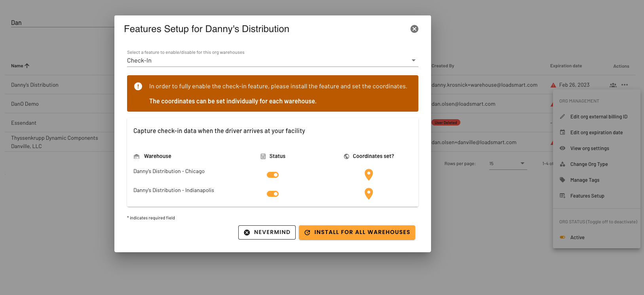The width and height of the screenshot is (644, 295).
Task: Click the User Deleted badge
Action: click(x=446, y=123)
